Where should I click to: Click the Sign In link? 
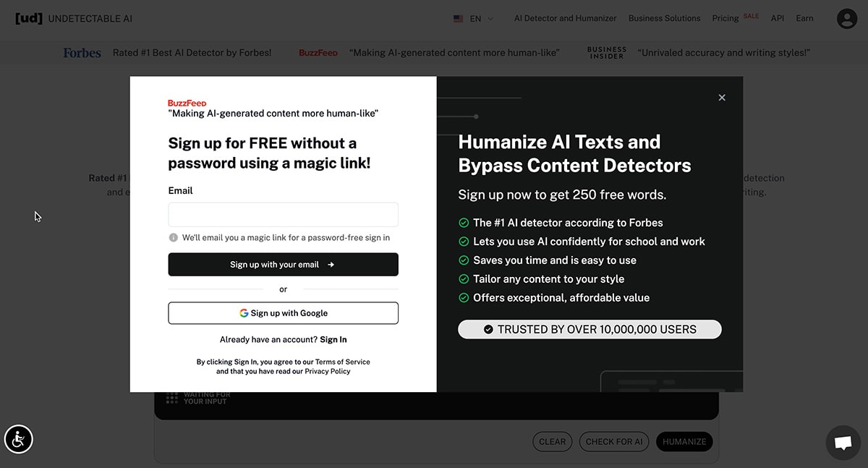(333, 339)
